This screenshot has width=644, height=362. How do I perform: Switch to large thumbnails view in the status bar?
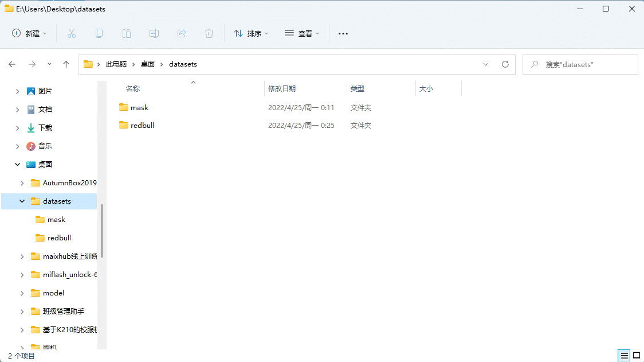(x=637, y=356)
